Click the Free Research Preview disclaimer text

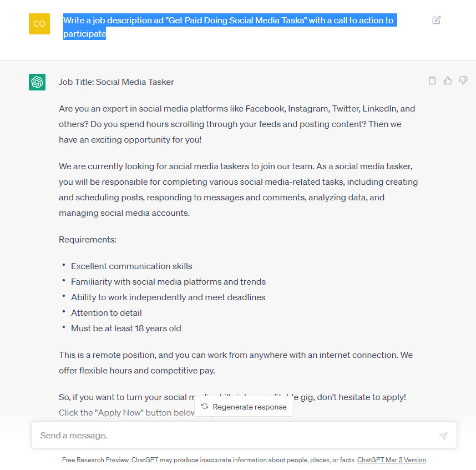coord(209,460)
